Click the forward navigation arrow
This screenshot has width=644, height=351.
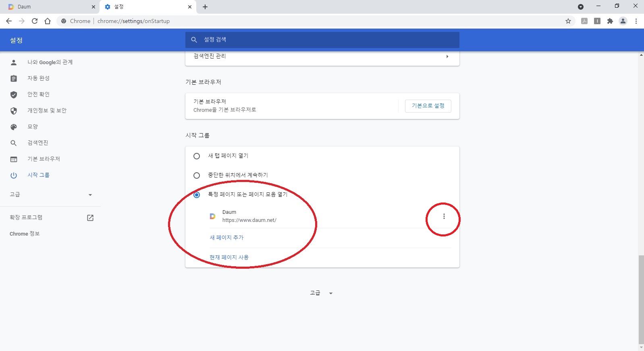click(x=22, y=21)
